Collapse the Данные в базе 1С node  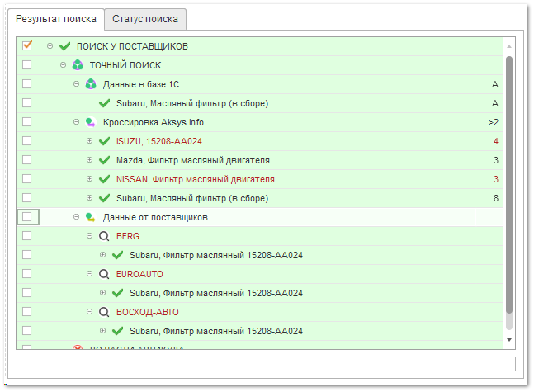point(76,84)
